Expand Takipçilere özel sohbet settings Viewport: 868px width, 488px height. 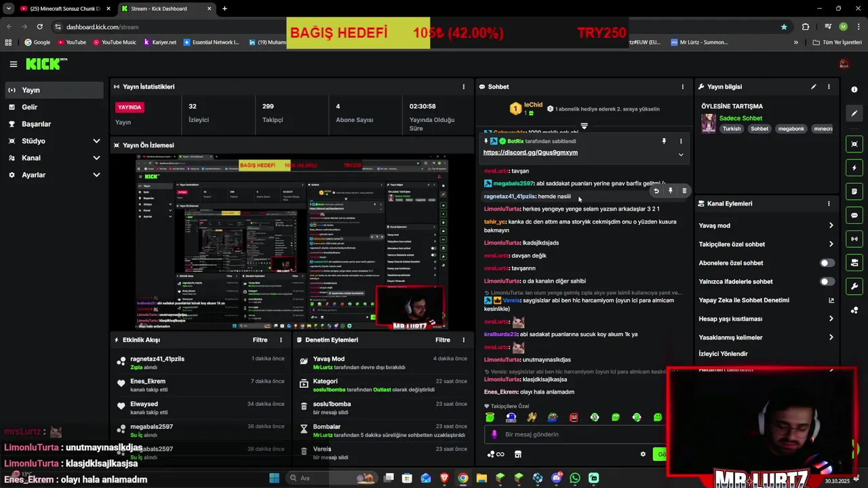pos(766,244)
